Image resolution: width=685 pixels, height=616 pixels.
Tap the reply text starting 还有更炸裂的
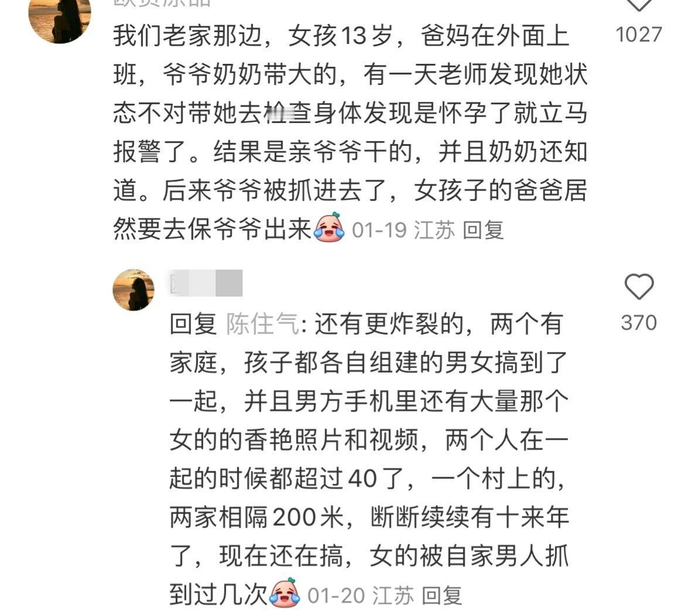click(369, 459)
